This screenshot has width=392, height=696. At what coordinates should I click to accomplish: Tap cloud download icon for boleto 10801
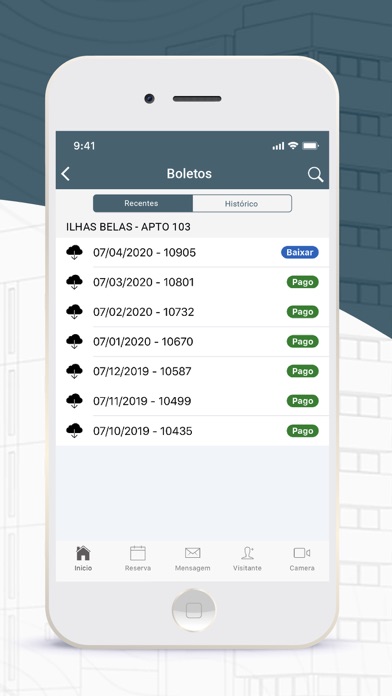click(x=74, y=282)
